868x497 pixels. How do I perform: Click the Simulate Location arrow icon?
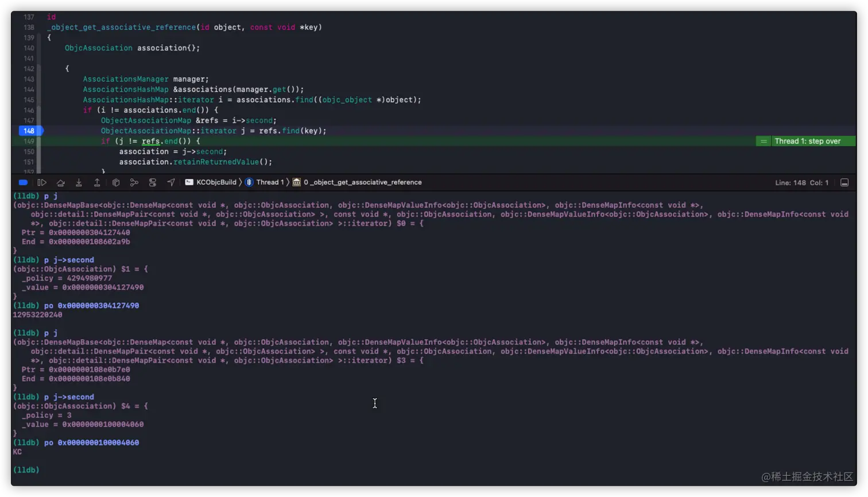[171, 183]
